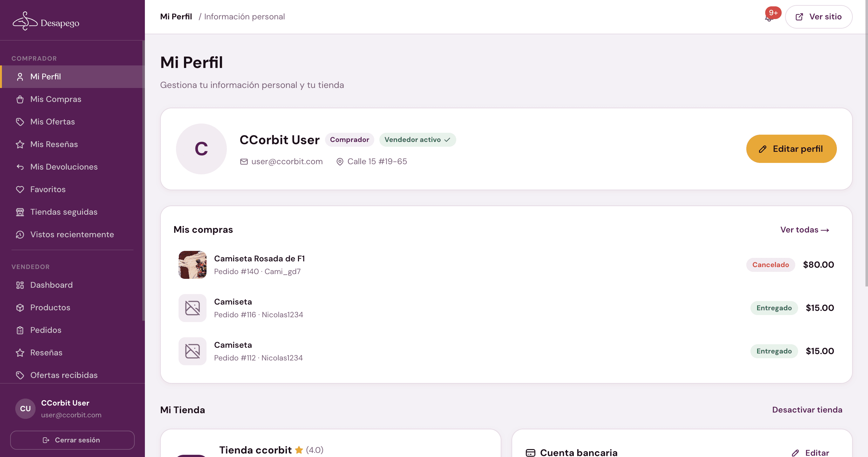This screenshot has width=868, height=457.
Task: Click the Entregado badge for Pedido #112
Action: pyautogui.click(x=774, y=351)
